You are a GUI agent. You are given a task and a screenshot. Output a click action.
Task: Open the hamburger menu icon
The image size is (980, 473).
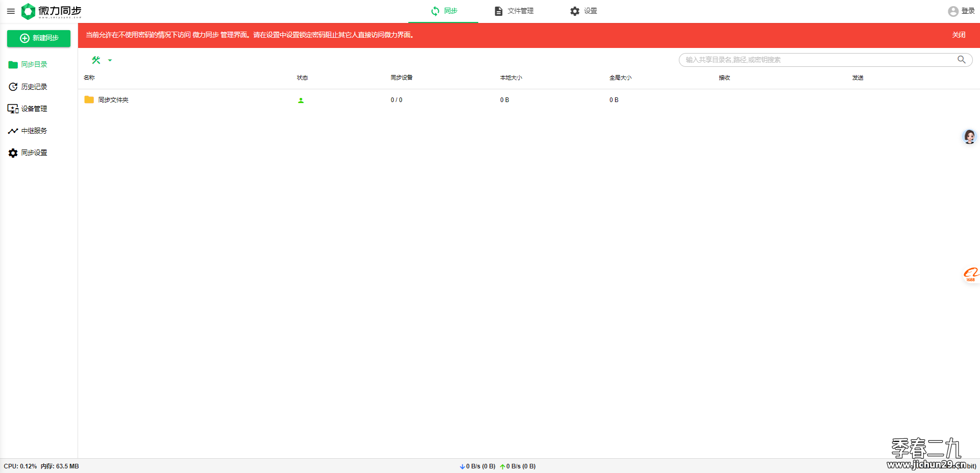(11, 11)
